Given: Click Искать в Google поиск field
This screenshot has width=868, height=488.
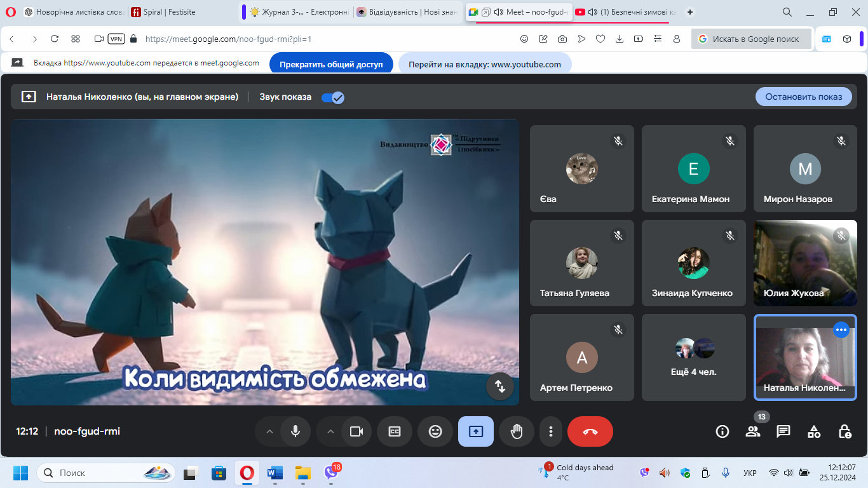Looking at the screenshot, I should pos(752,39).
